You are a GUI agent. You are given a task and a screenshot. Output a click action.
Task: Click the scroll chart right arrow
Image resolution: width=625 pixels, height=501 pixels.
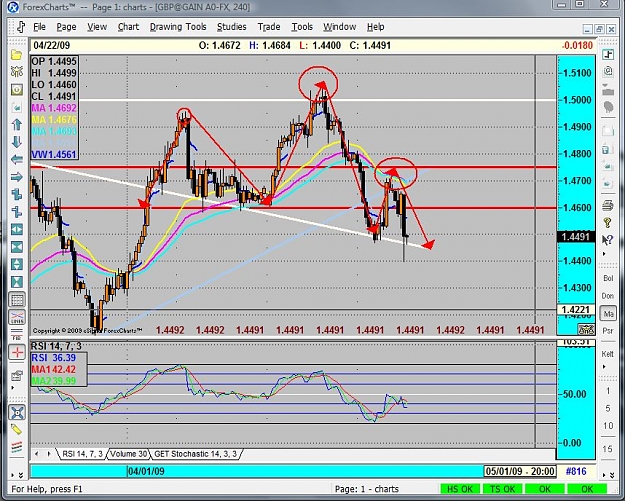[17, 177]
